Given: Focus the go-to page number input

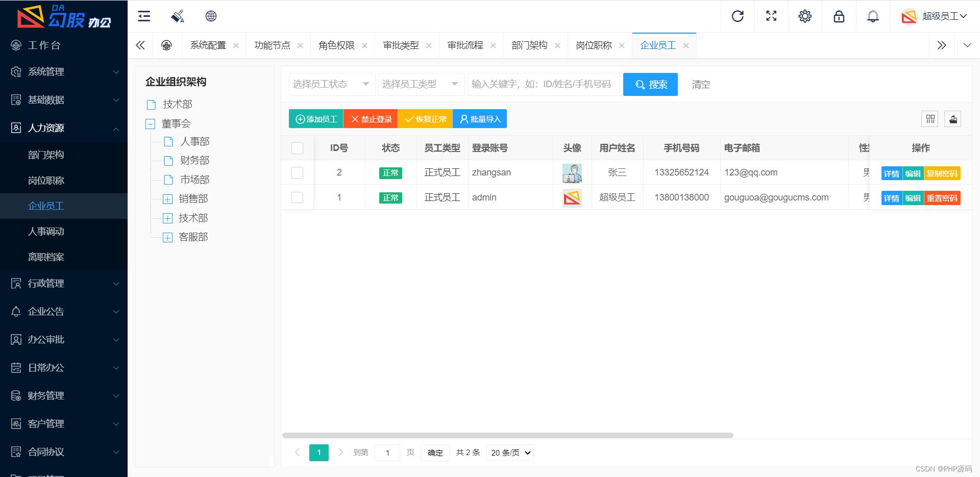Looking at the screenshot, I should click(388, 453).
